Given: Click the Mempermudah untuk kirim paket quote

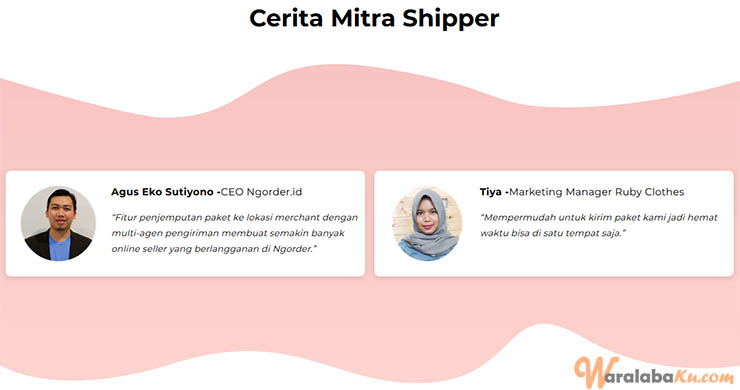Looking at the screenshot, I should pyautogui.click(x=598, y=225).
